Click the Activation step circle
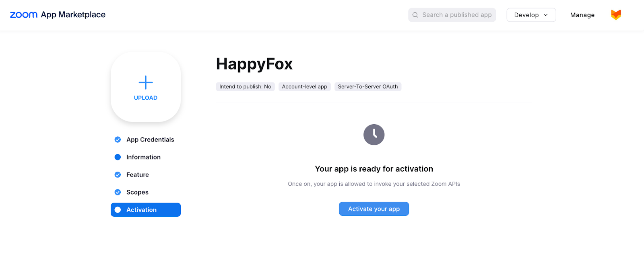 (118, 210)
